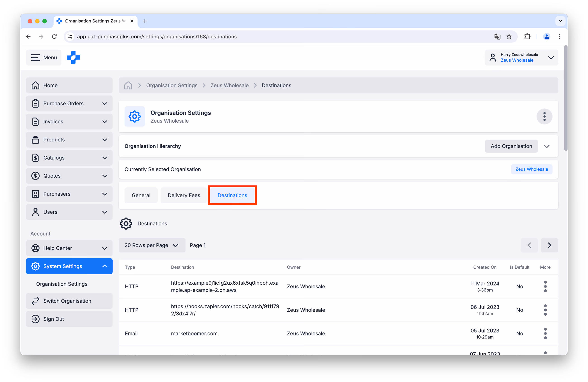
Task: Go to the previous page of destinations
Action: [x=529, y=245]
